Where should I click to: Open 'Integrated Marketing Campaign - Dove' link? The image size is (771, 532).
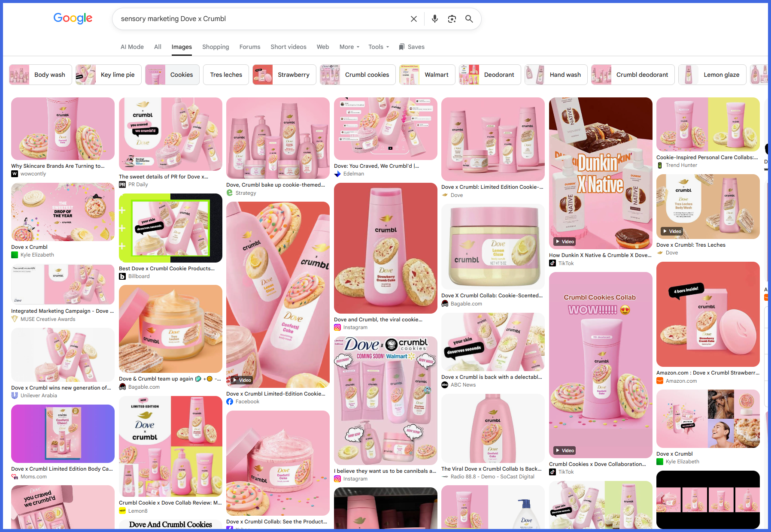63,311
